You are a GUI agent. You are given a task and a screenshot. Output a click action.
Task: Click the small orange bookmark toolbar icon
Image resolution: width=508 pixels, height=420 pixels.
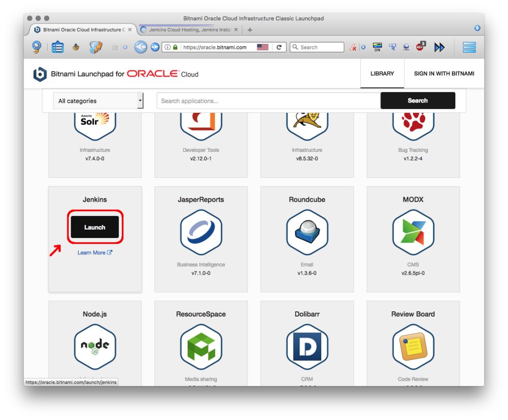[76, 48]
